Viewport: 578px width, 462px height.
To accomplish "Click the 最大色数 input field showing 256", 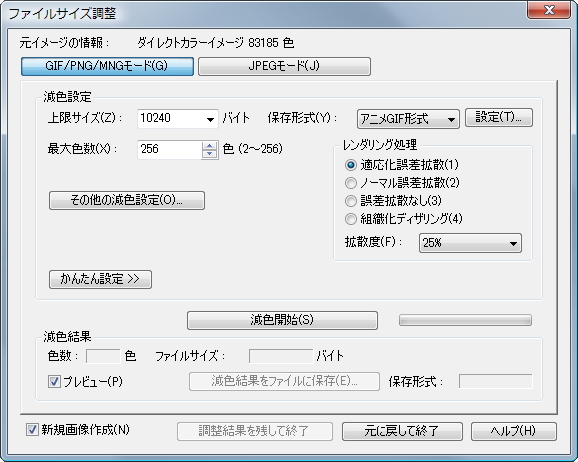I will [170, 149].
